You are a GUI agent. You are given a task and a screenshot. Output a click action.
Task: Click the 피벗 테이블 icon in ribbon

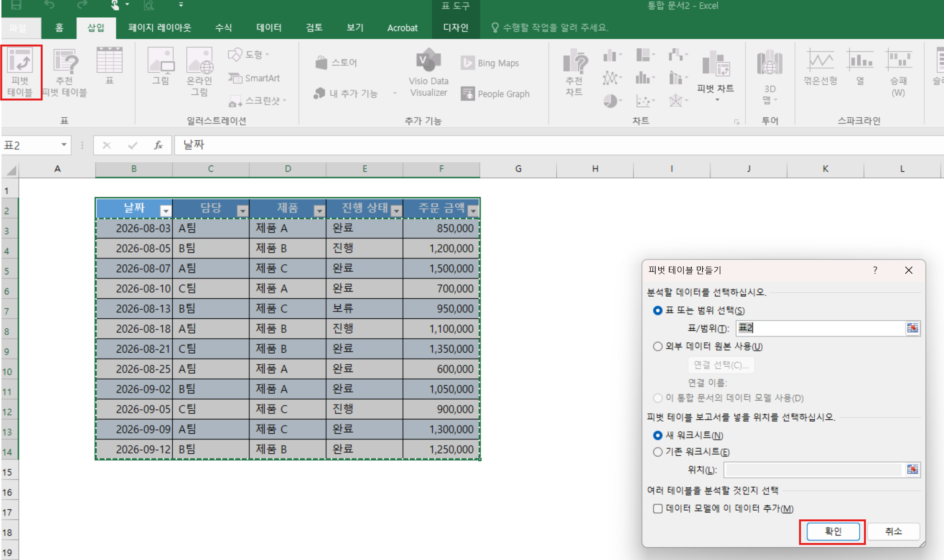tap(21, 72)
